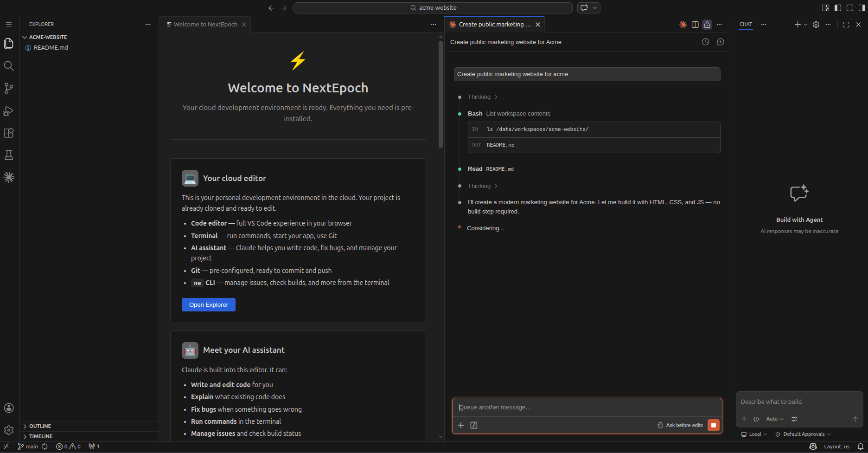Select the README.md file
Image resolution: width=868 pixels, height=453 pixels.
(x=51, y=48)
